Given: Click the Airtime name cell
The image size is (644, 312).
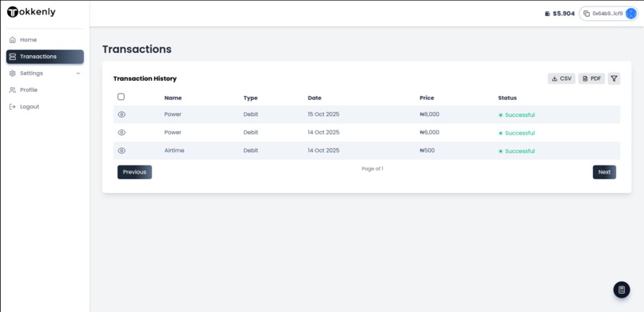Looking at the screenshot, I should tap(174, 150).
